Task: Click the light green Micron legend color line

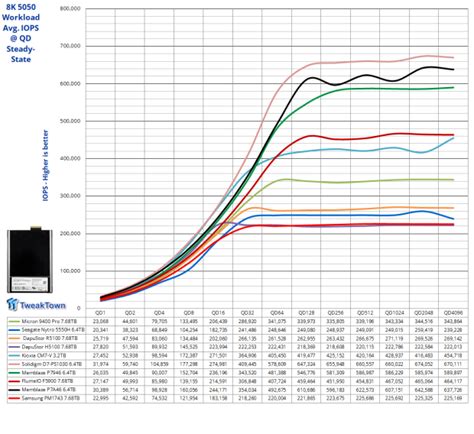Action: [x=14, y=322]
